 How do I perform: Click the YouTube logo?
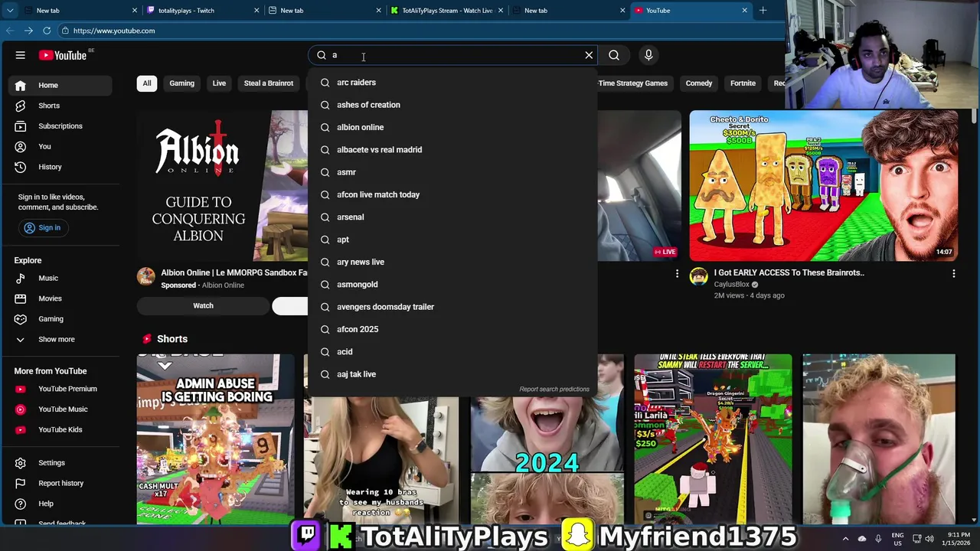click(x=63, y=55)
